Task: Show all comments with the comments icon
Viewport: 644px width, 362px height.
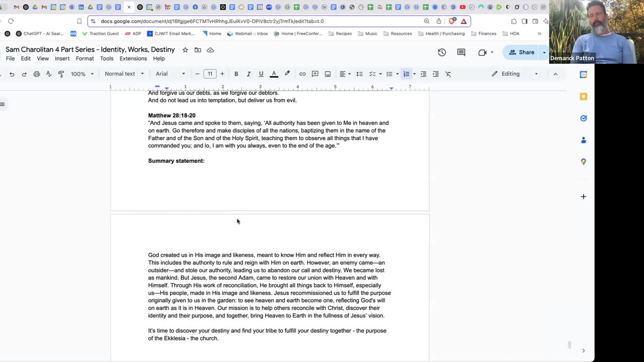Action: (x=461, y=52)
